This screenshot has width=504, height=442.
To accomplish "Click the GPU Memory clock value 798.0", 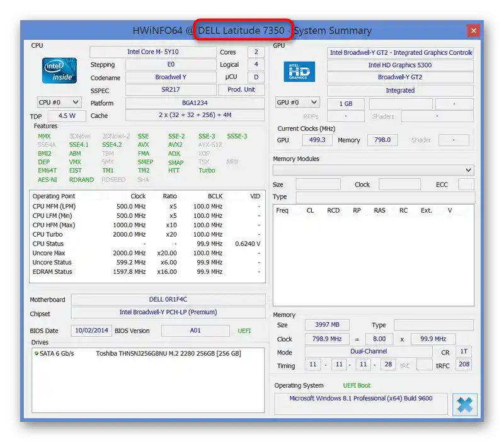I will pos(382,140).
